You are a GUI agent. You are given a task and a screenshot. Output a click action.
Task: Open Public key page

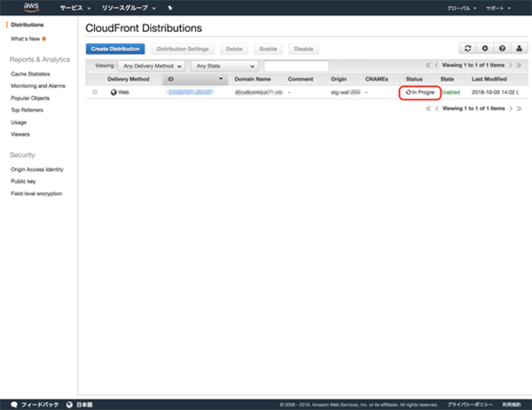(x=23, y=181)
